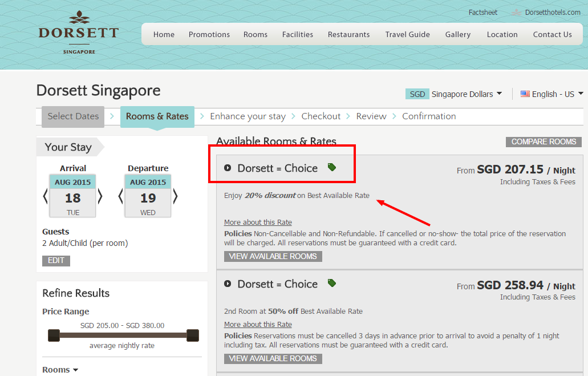Click the arrival date AUG 18 calendar box
The width and height of the screenshot is (588, 376).
73,196
